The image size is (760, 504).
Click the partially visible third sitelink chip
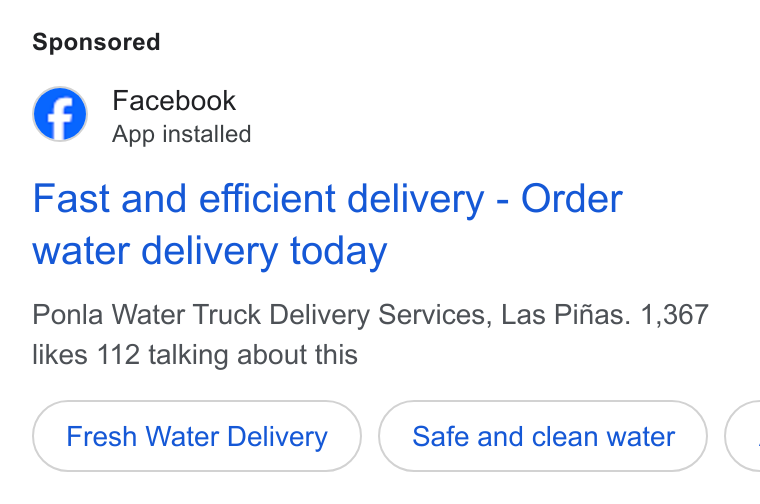point(743,436)
